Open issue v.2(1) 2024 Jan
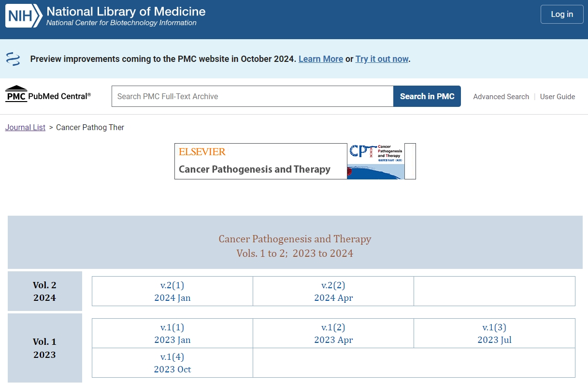Screen dimensions: 588x384 point(172,292)
